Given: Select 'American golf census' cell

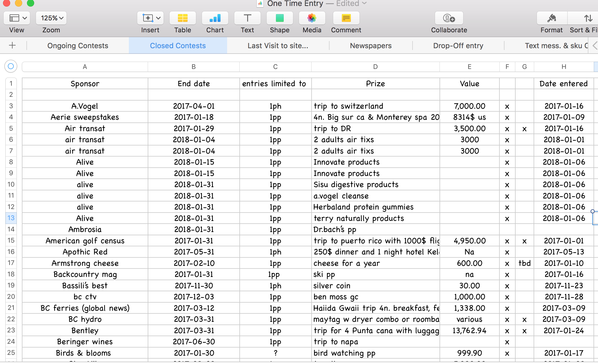Looking at the screenshot, I should (85, 241).
